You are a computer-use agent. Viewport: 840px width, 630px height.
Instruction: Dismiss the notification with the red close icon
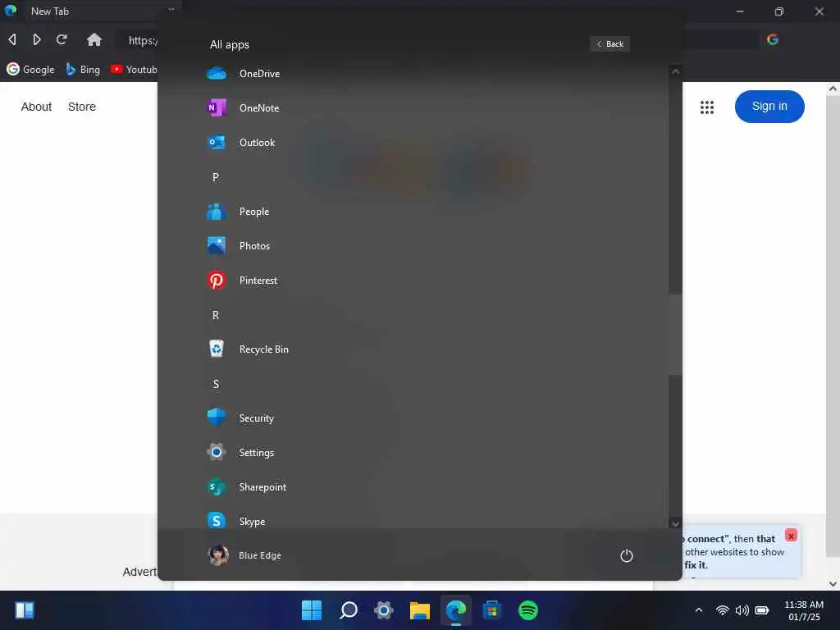(x=791, y=535)
